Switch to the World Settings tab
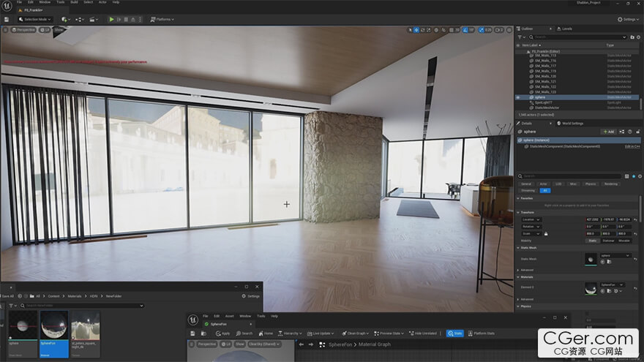 pyautogui.click(x=571, y=123)
